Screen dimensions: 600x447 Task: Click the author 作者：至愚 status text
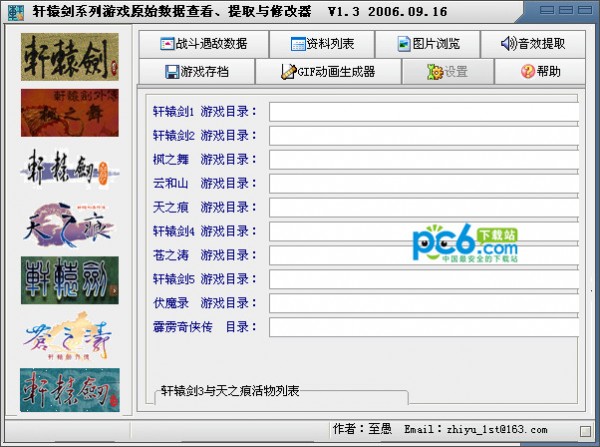click(362, 429)
